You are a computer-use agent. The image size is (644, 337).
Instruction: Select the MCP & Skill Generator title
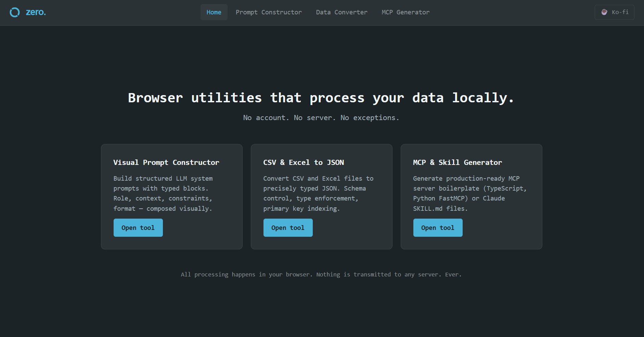pyautogui.click(x=458, y=163)
